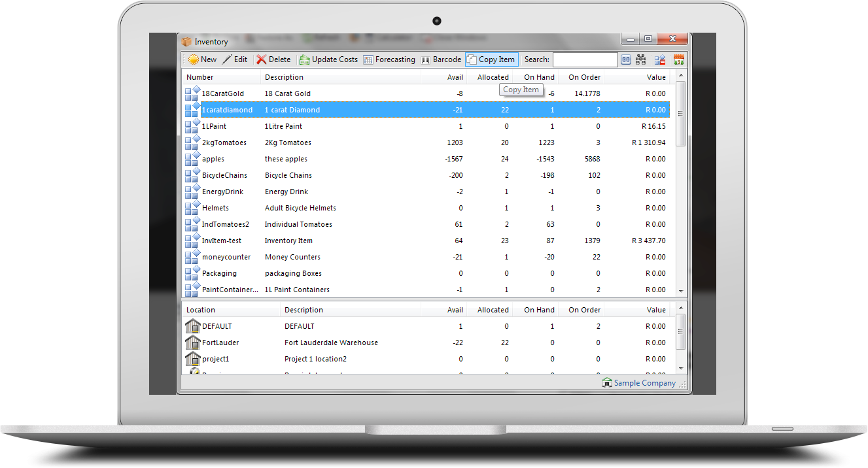Click the Go icon beside the search box
Screen dimensions: 868x468
(625, 60)
